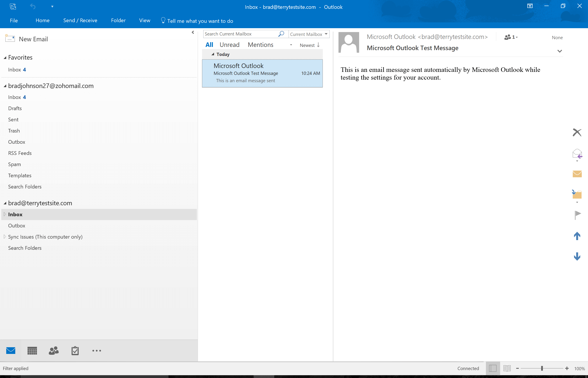Open the File menu
Screen dimensions: 588x378
click(x=14, y=21)
